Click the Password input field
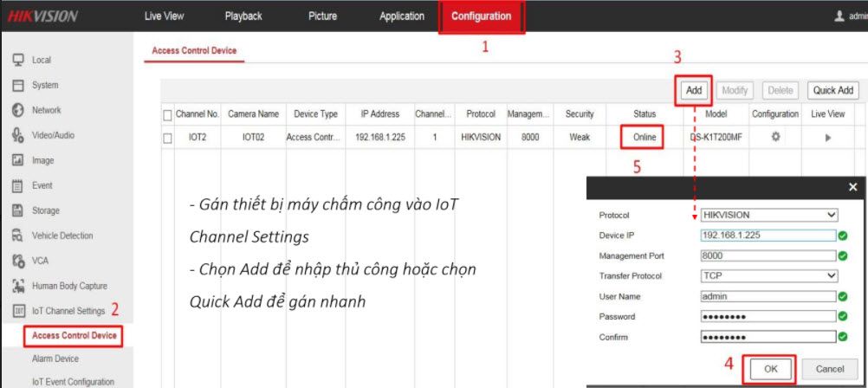The width and height of the screenshot is (868, 388). pyautogui.click(x=768, y=317)
